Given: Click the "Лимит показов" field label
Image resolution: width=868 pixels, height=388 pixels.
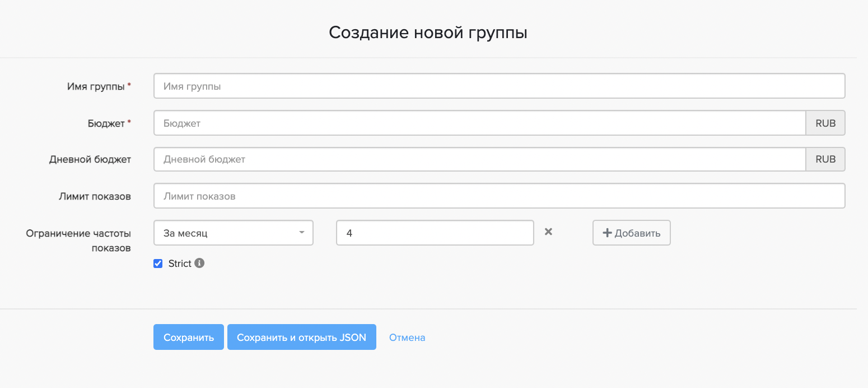Looking at the screenshot, I should tap(95, 196).
